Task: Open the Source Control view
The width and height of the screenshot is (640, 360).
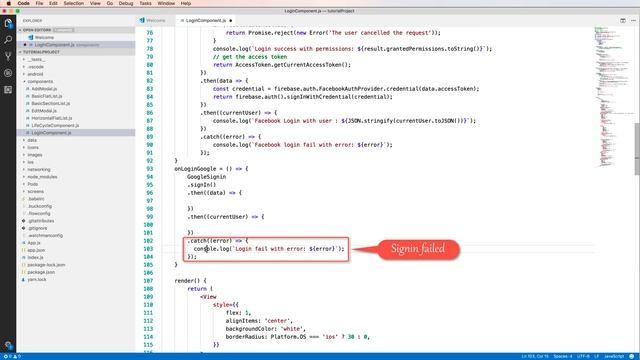Action: [8, 56]
